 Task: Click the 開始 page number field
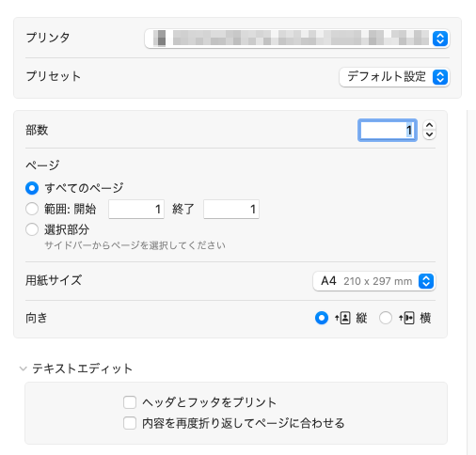[136, 209]
